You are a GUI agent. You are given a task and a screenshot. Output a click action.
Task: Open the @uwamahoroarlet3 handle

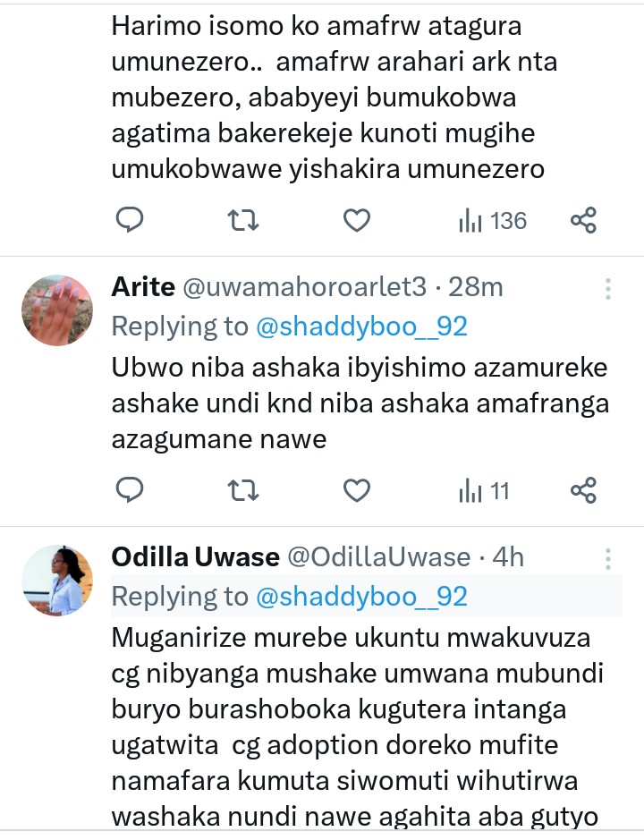tap(301, 287)
